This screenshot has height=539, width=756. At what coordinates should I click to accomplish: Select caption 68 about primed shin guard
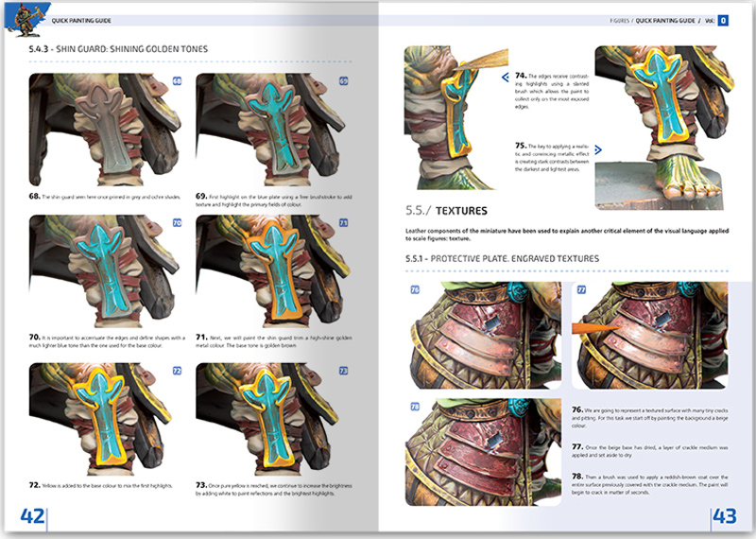pos(105,197)
